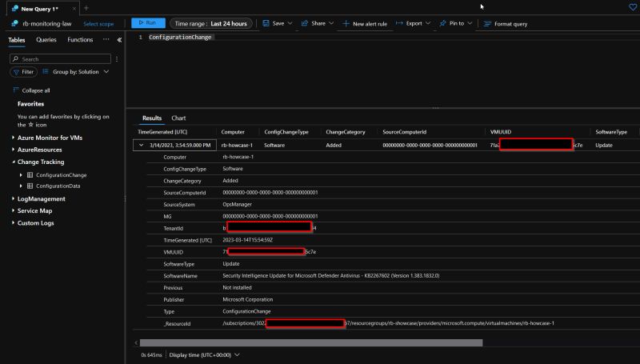Click the Save disk icon
640x364 pixels.
click(x=266, y=23)
